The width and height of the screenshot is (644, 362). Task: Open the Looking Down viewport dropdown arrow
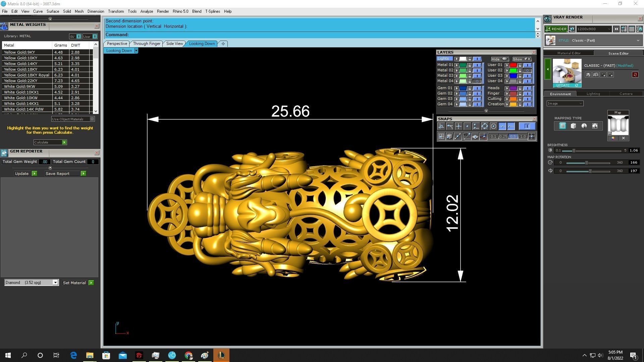[x=136, y=51]
